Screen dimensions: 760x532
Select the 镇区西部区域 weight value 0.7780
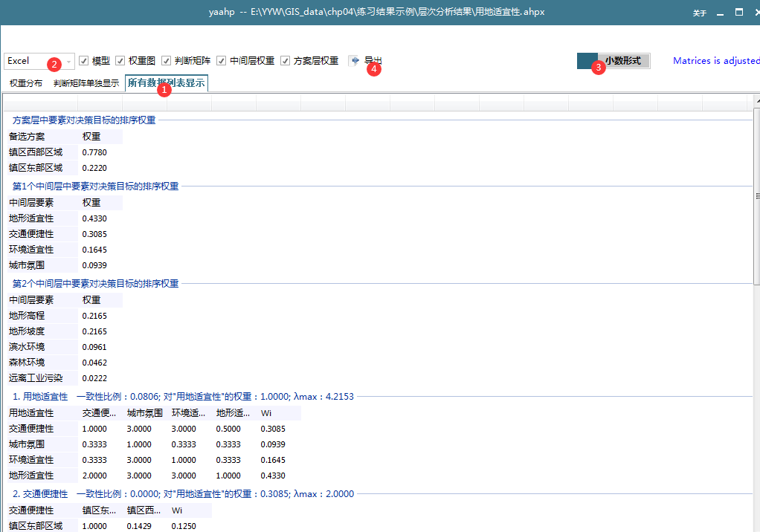coord(94,152)
